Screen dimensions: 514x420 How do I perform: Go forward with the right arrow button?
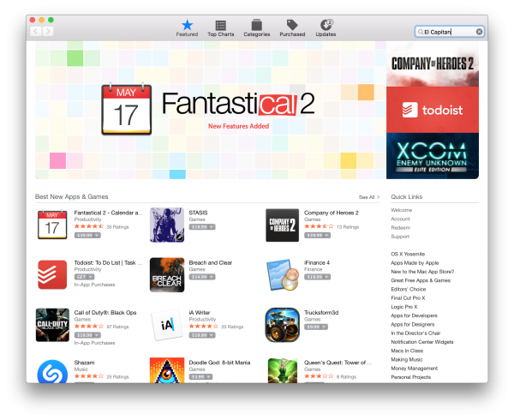point(48,32)
